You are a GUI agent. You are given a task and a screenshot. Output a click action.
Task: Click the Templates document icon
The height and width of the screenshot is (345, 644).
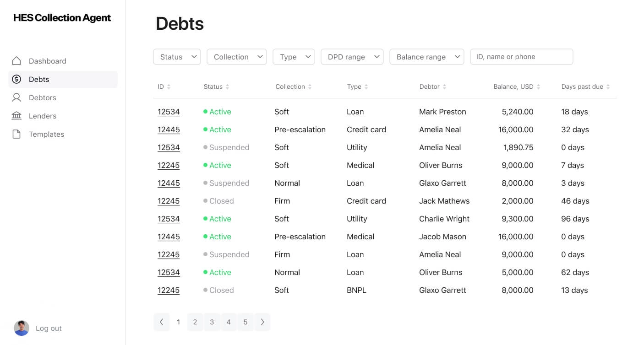tap(17, 134)
